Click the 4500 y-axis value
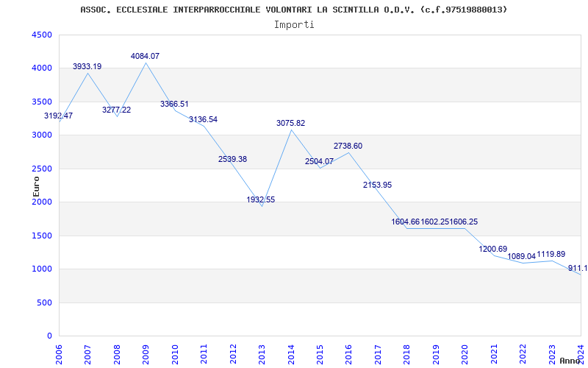 (x=42, y=35)
